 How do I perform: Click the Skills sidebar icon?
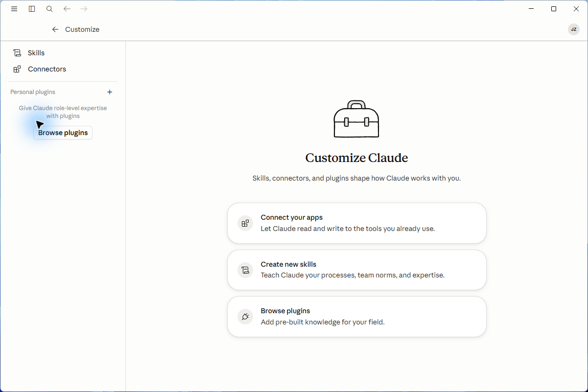[17, 53]
